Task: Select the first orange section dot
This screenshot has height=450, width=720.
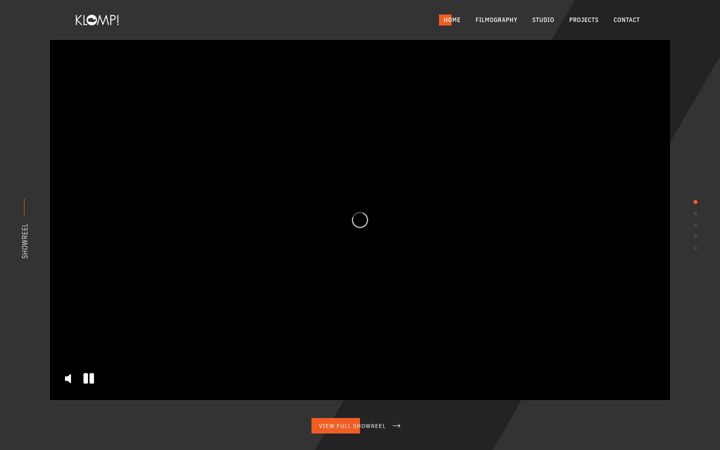Action: click(695, 202)
